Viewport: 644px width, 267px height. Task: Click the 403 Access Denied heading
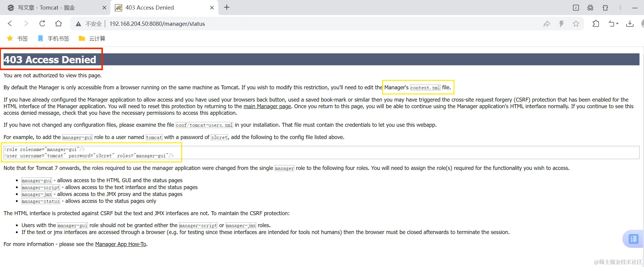click(x=50, y=60)
